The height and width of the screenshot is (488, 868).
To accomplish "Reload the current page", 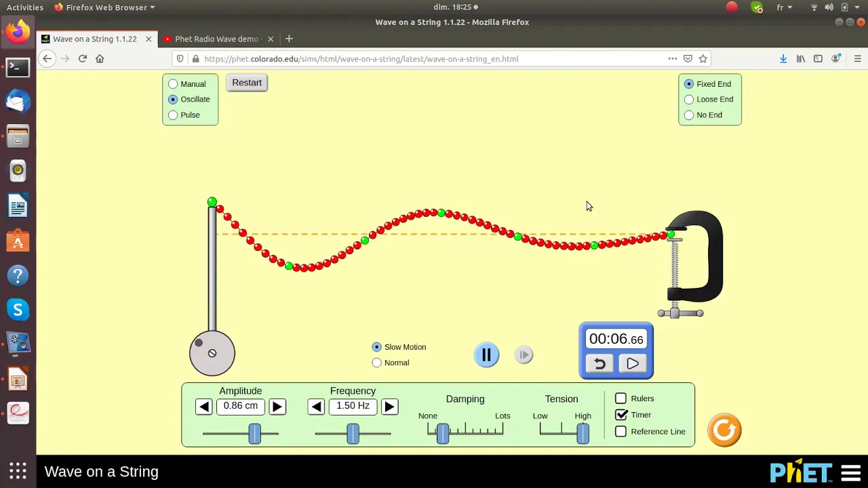I will point(83,59).
